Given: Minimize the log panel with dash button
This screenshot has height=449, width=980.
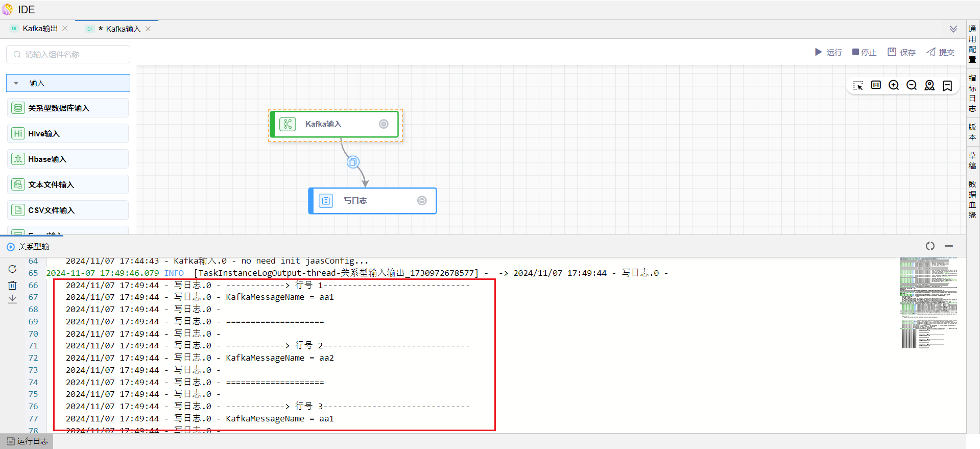Looking at the screenshot, I should click(x=949, y=246).
